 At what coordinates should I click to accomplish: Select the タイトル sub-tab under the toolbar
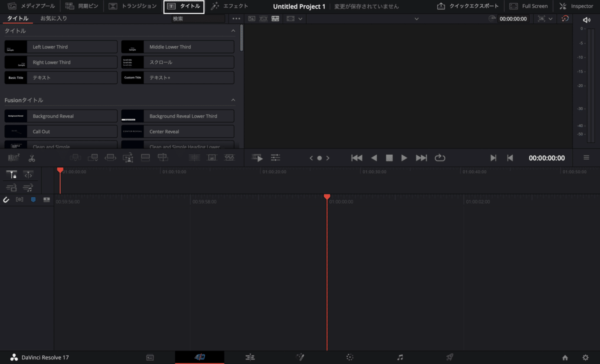point(17,18)
